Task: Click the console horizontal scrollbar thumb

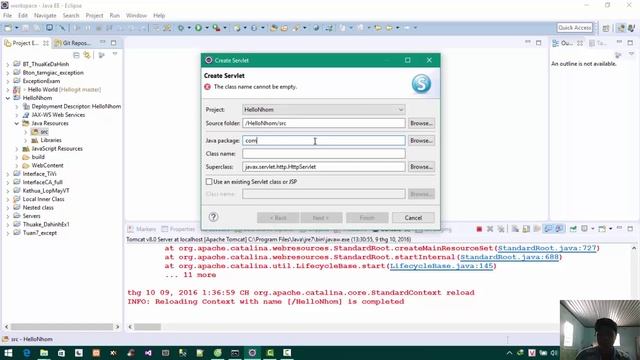Action: pos(147,327)
